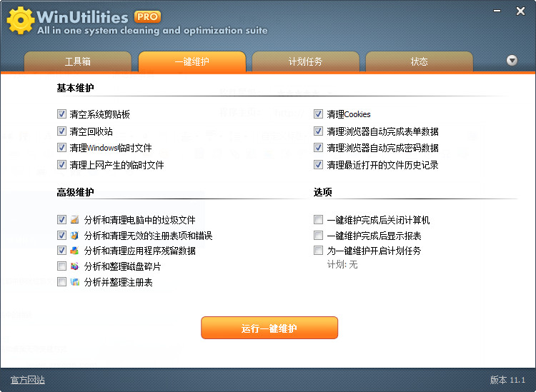This screenshot has height=392, width=536.
Task: Toggle 清理浏览器自动完成密码数据 checkbox
Action: coord(318,148)
